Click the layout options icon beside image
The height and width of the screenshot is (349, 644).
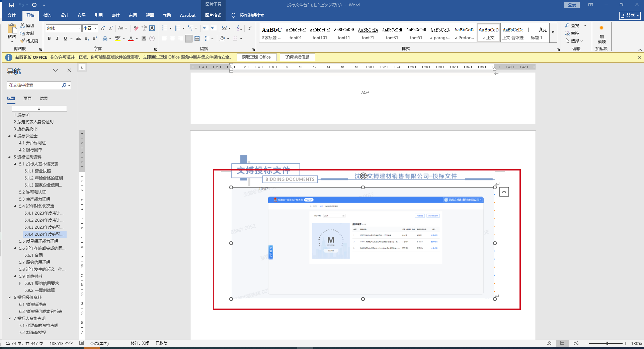pos(504,192)
